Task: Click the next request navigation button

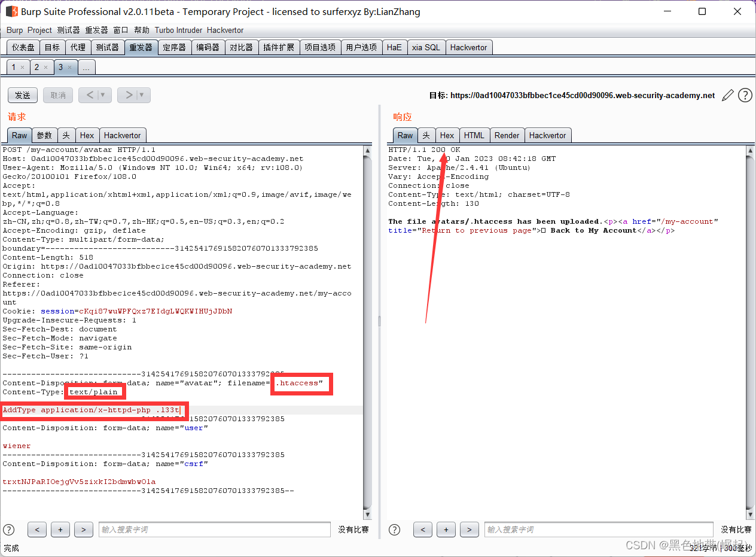Action: click(x=127, y=95)
